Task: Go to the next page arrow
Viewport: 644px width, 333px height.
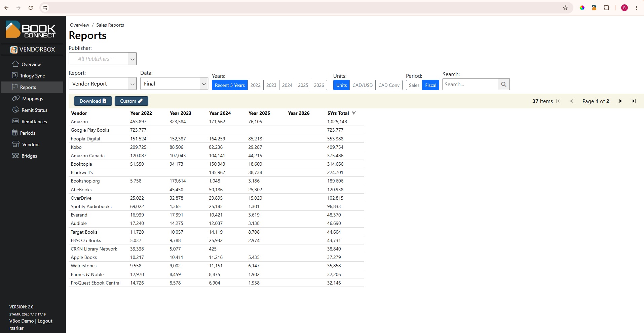Action: pos(620,101)
